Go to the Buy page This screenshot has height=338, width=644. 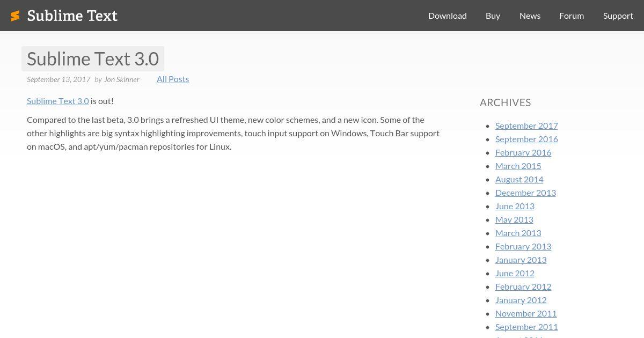[493, 16]
